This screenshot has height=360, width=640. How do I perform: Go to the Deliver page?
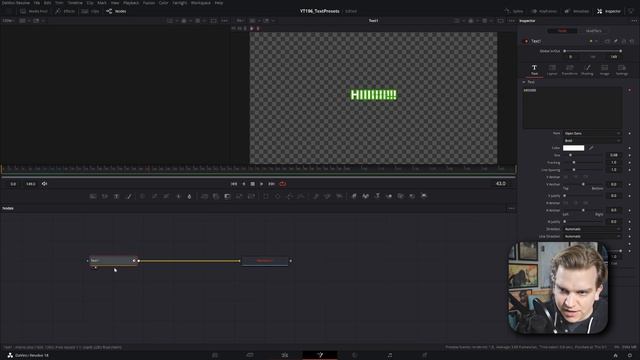point(424,355)
